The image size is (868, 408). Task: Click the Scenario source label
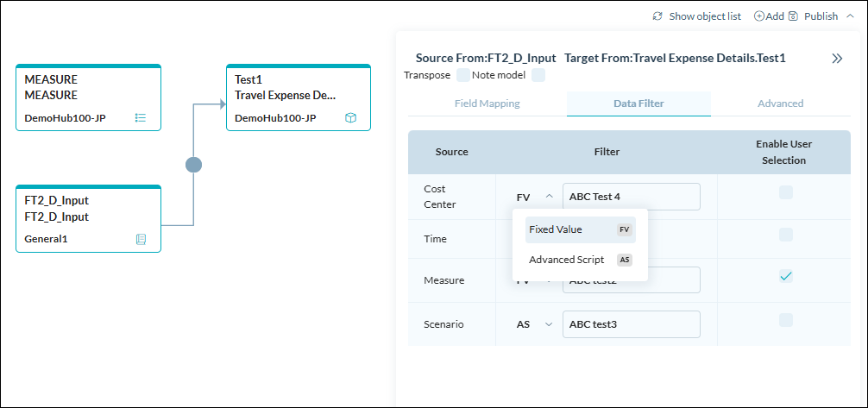pyautogui.click(x=443, y=324)
